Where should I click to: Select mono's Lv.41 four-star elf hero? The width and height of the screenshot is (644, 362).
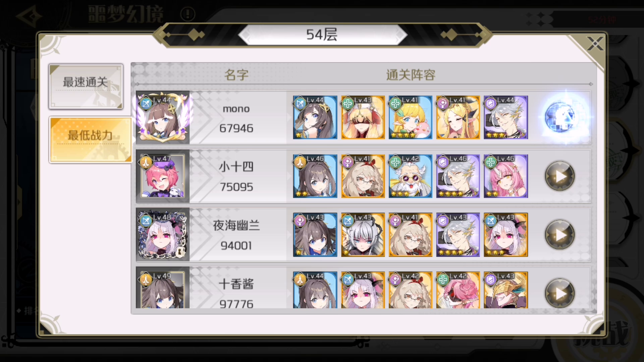point(410,117)
